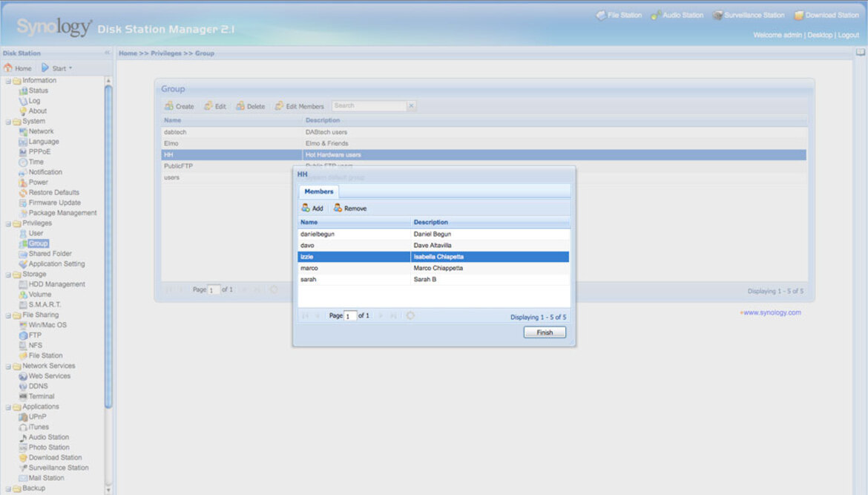Switch to the Members tab
868x495 pixels.
pyautogui.click(x=319, y=191)
